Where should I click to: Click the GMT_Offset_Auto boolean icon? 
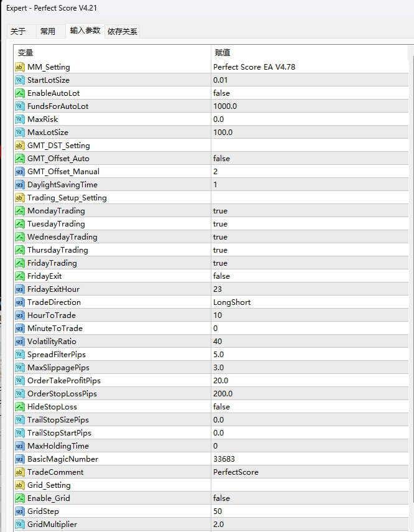20,159
